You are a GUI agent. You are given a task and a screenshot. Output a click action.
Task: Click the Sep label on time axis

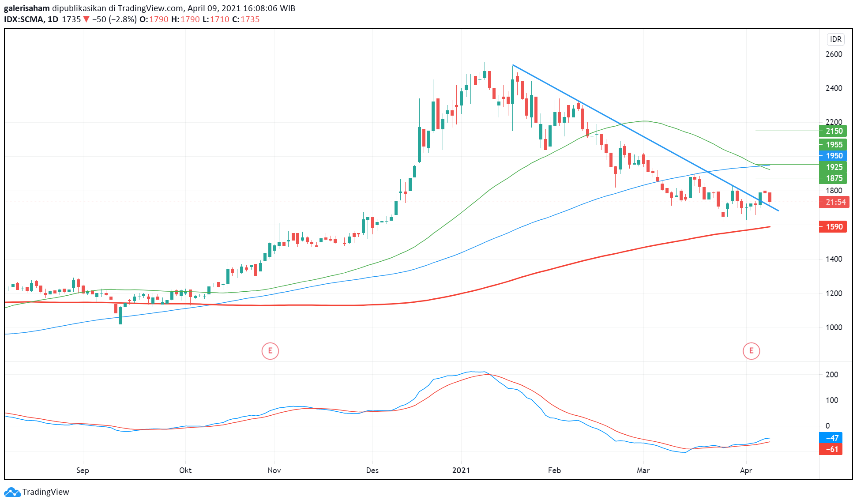click(x=83, y=470)
